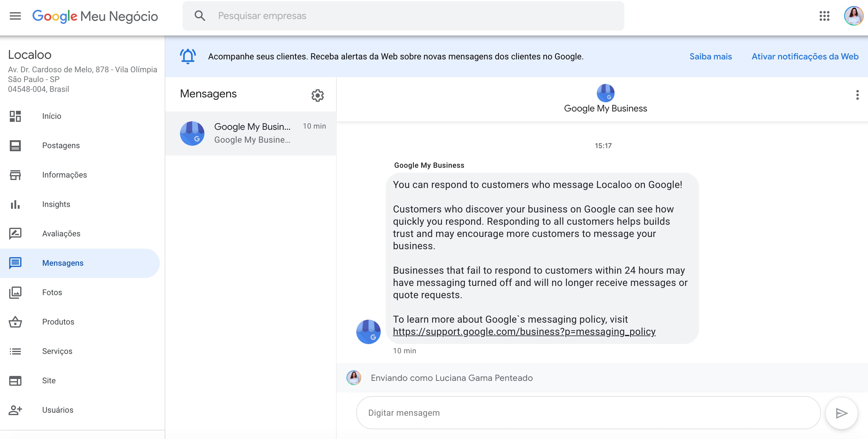Open conversation three-dot options menu
The width and height of the screenshot is (868, 439).
857,95
